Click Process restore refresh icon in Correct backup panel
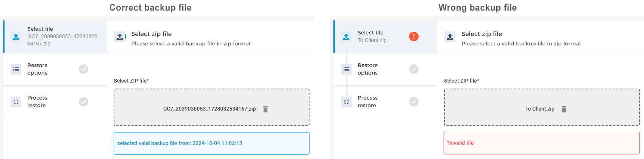644x159 pixels. click(x=16, y=102)
